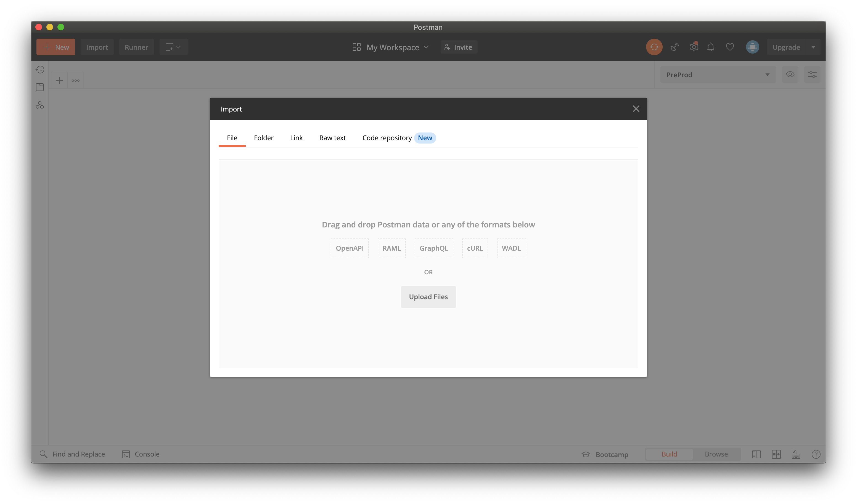The height and width of the screenshot is (504, 857).
Task: Click the capture requests satellite icon
Action: (x=675, y=47)
